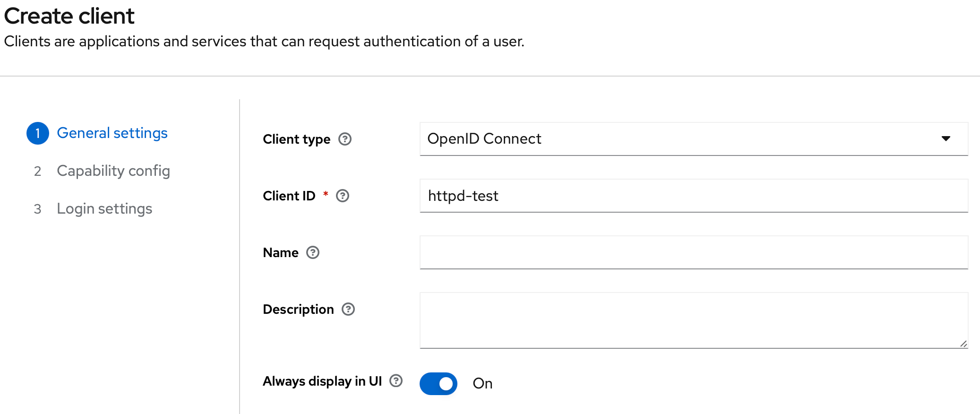The height and width of the screenshot is (414, 980).
Task: Open the Client type OpenID Connect dropdown
Action: pos(694,139)
